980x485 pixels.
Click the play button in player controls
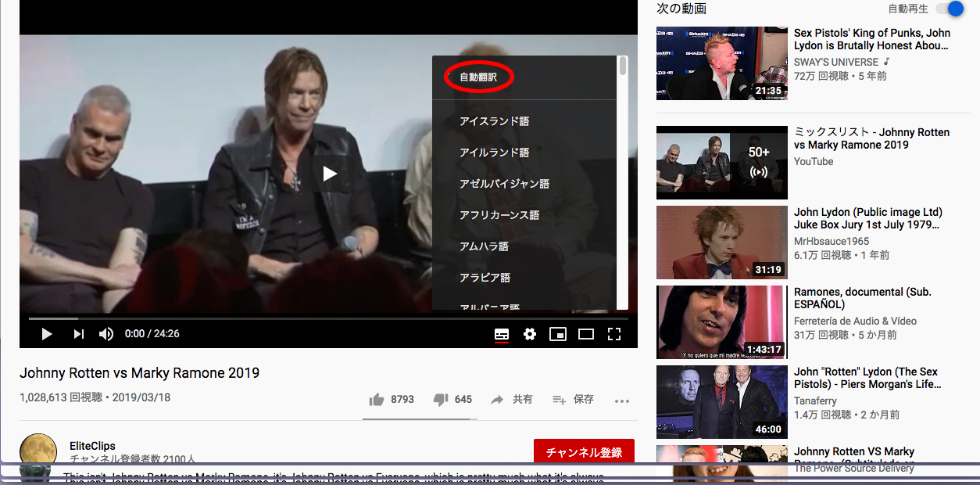click(x=47, y=334)
